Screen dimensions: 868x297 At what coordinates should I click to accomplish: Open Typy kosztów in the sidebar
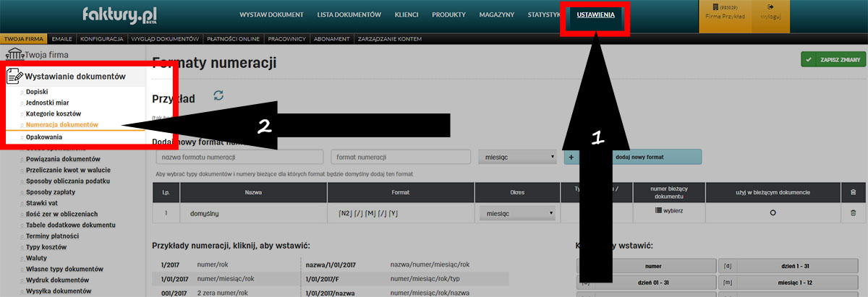[46, 246]
